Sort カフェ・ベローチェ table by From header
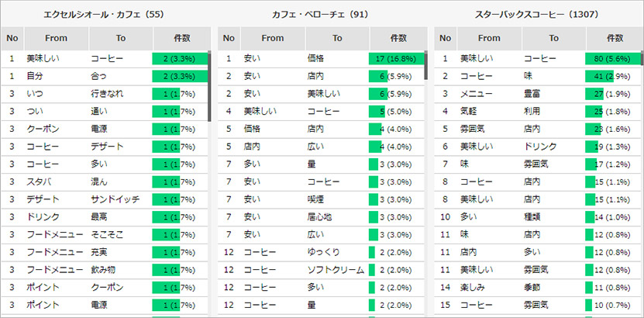 pyautogui.click(x=273, y=39)
